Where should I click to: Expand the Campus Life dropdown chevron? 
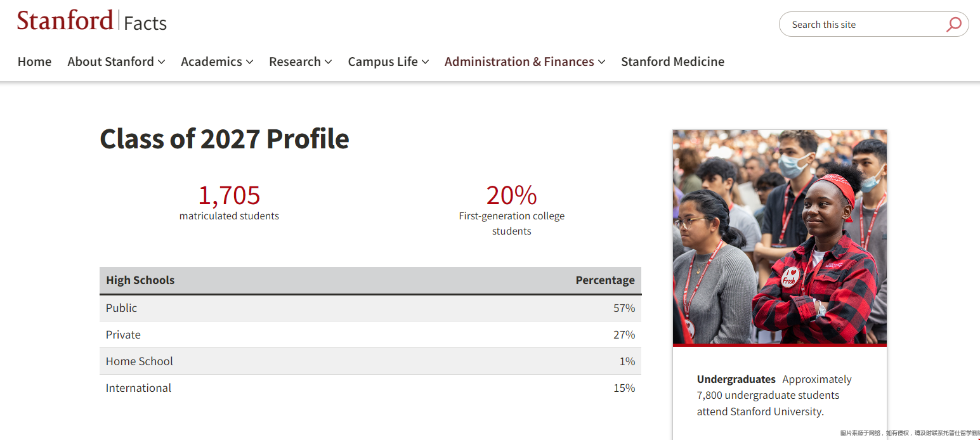(425, 62)
